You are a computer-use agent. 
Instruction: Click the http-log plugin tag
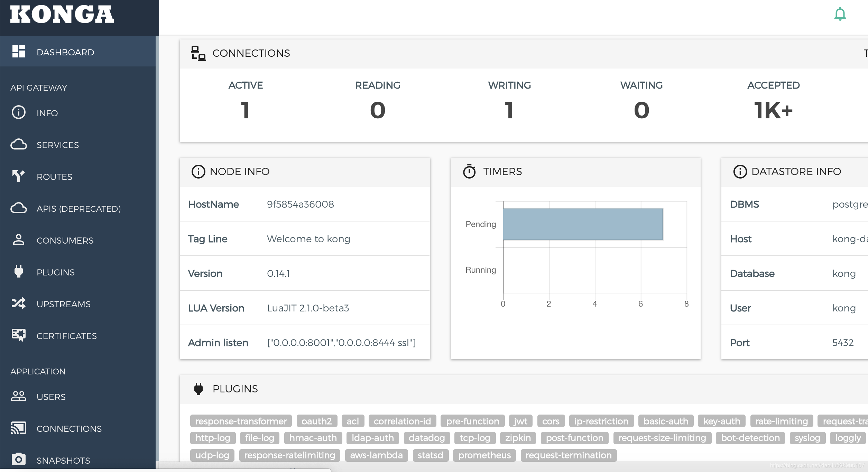pos(213,438)
